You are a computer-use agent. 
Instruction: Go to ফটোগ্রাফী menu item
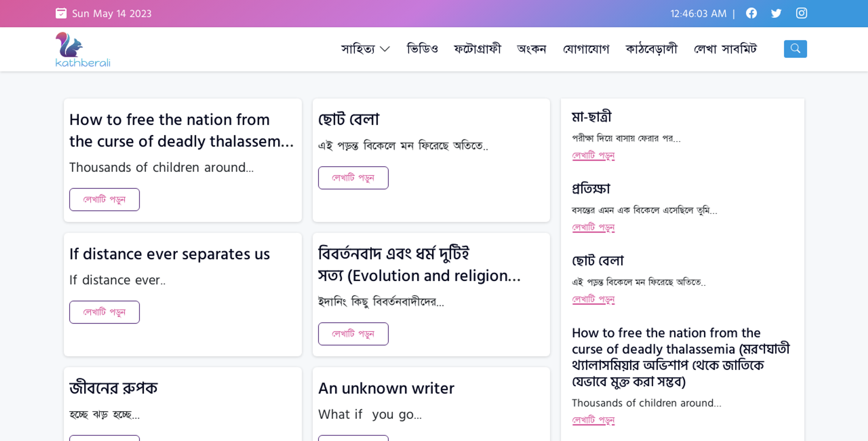477,49
